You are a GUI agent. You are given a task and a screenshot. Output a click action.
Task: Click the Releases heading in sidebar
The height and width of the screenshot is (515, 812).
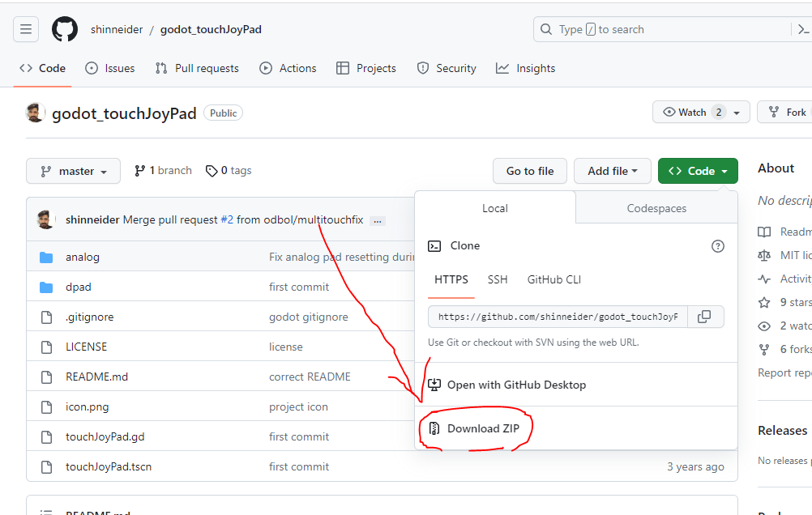click(783, 431)
